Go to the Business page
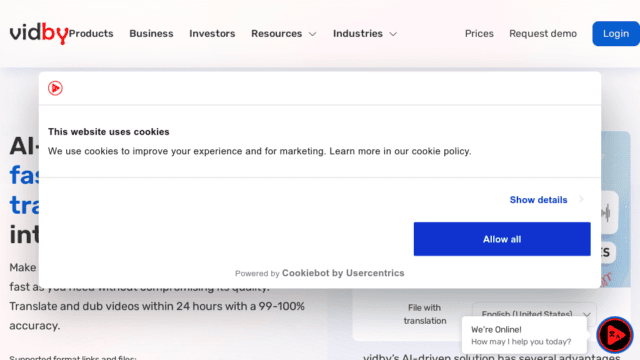The height and width of the screenshot is (360, 640). (151, 33)
